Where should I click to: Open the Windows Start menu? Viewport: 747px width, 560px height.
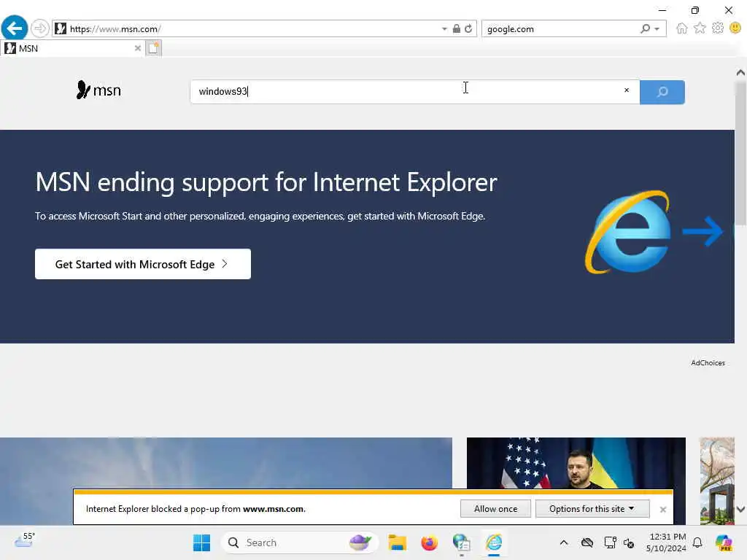(201, 542)
